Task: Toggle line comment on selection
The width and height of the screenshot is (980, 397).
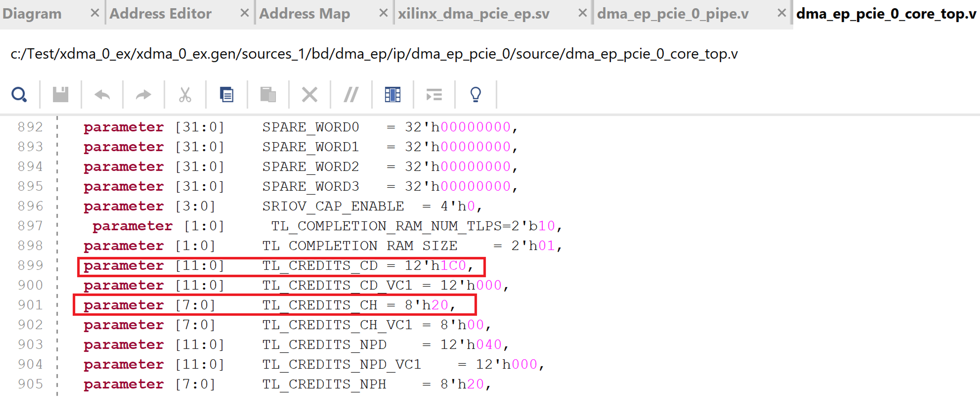Action: click(351, 94)
